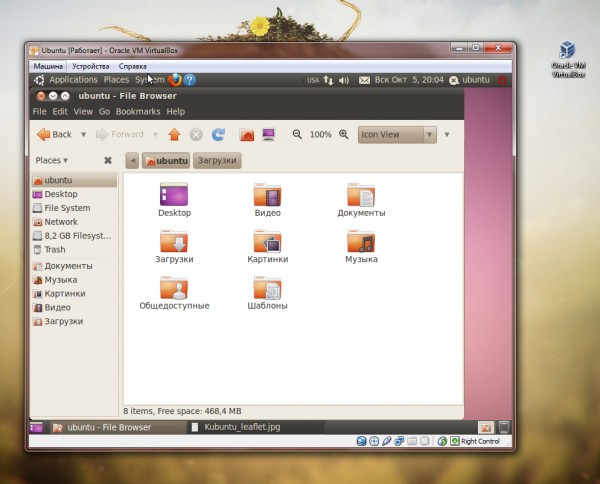Click the red power session icon

(x=502, y=80)
